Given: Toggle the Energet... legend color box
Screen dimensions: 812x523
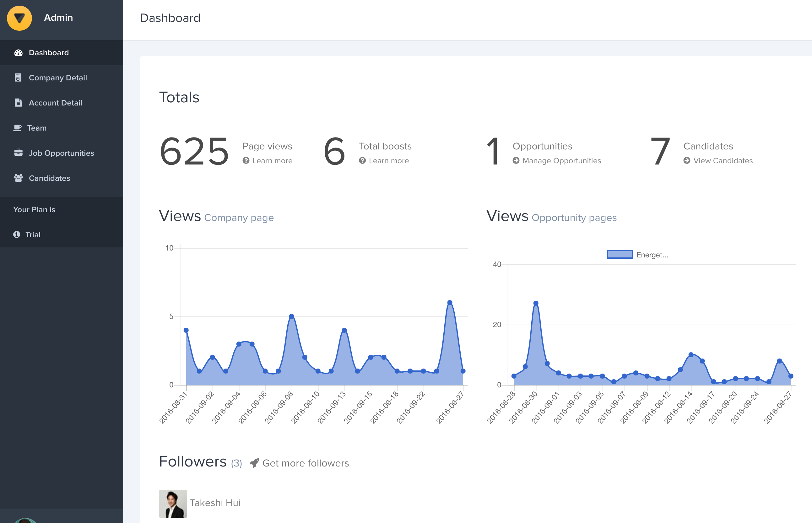Looking at the screenshot, I should pyautogui.click(x=620, y=255).
